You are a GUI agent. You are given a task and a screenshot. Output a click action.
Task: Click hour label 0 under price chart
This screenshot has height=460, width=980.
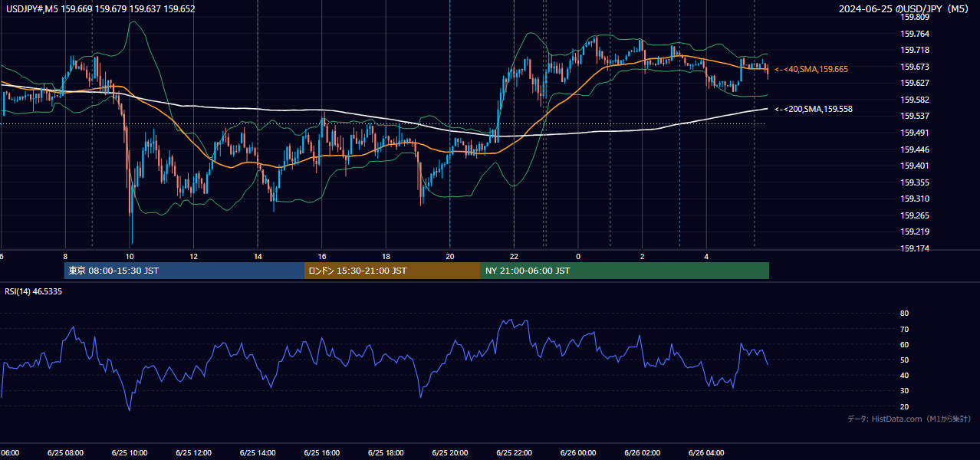(578, 257)
